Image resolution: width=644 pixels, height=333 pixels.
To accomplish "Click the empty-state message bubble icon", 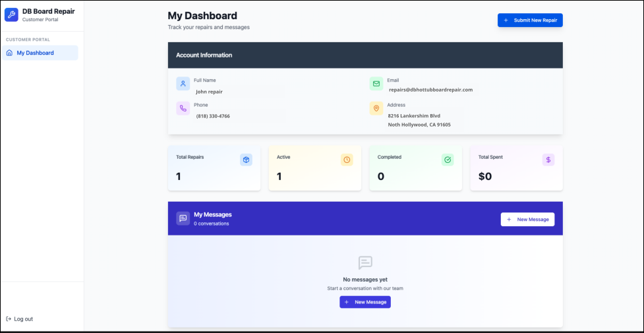I will 365,263.
